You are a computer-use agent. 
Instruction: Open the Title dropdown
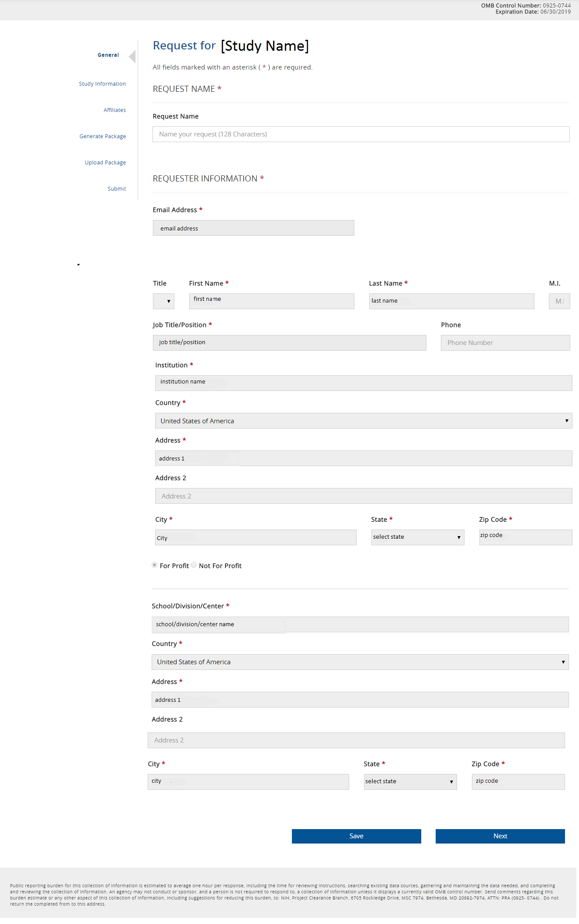tap(164, 301)
